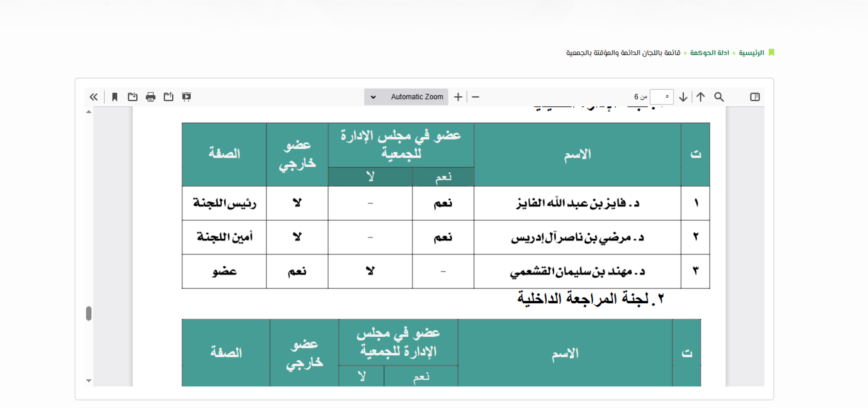Click the name د. مهند بن سليمان القشعمي
868x408 pixels.
click(577, 271)
